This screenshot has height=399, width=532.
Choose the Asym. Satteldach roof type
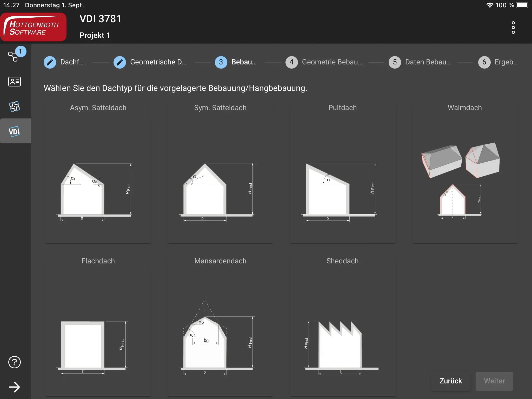(98, 173)
